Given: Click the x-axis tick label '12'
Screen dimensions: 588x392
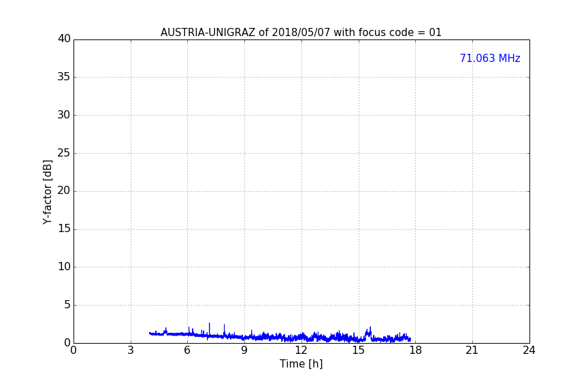Looking at the screenshot, I should pos(301,350).
